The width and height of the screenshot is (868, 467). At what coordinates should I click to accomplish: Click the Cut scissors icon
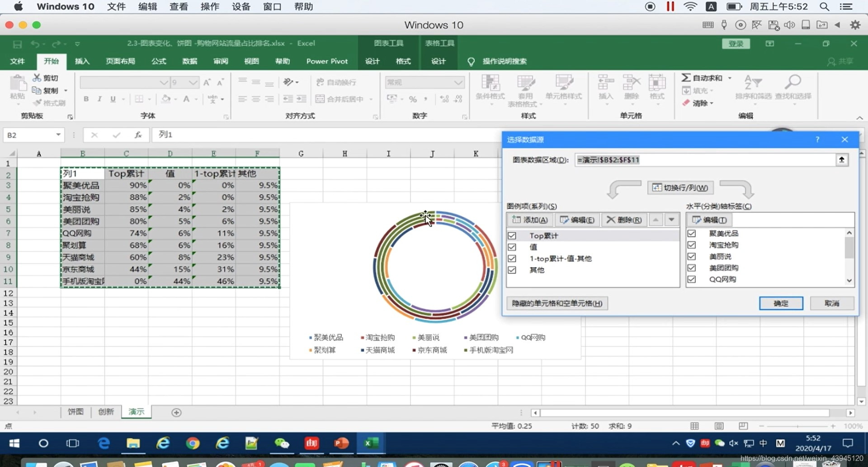37,78
